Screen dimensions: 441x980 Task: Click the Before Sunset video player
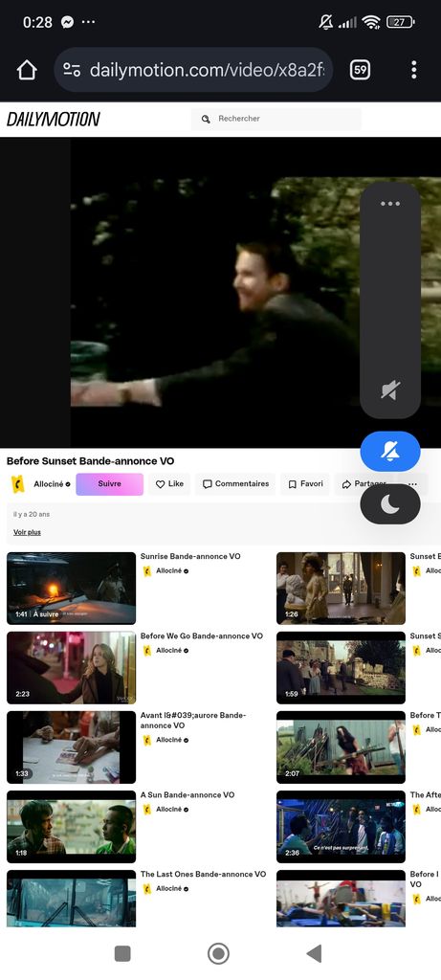(x=220, y=292)
